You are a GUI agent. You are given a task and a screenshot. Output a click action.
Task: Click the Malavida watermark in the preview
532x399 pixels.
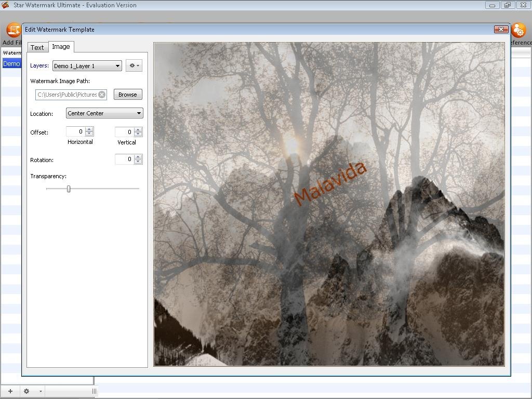[330, 183]
